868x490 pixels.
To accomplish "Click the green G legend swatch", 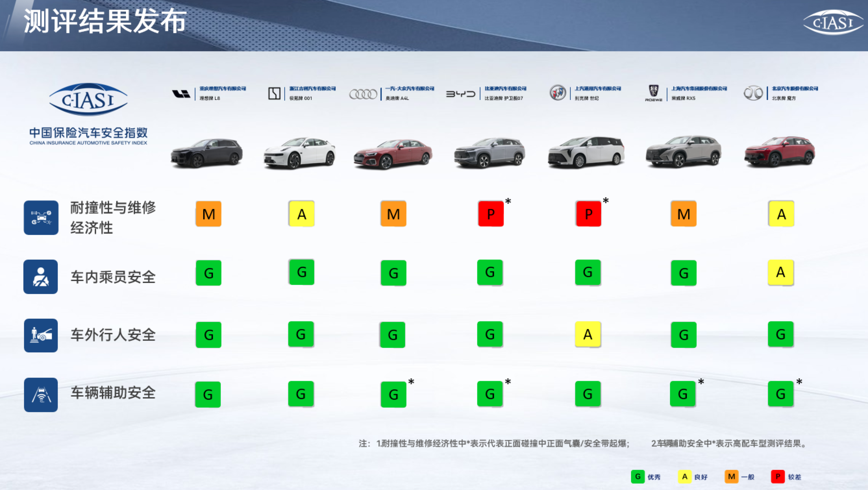I will point(638,476).
